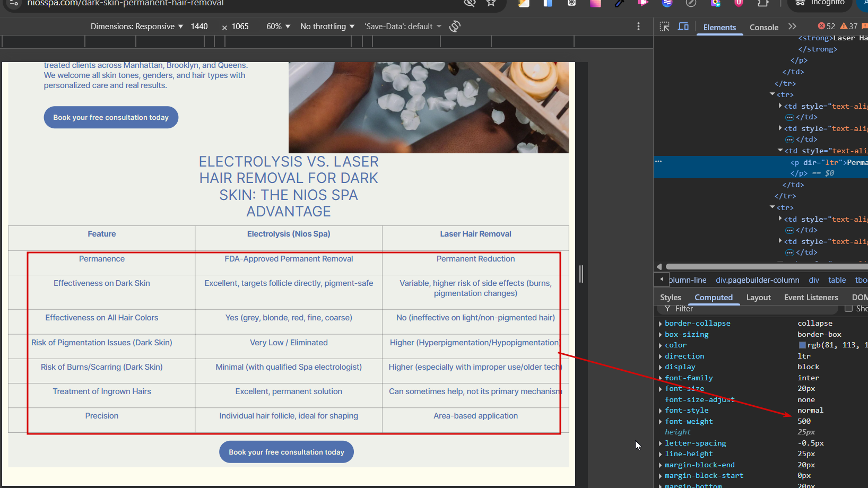Expand the line-height computed property
The image size is (868, 488).
tap(661, 454)
